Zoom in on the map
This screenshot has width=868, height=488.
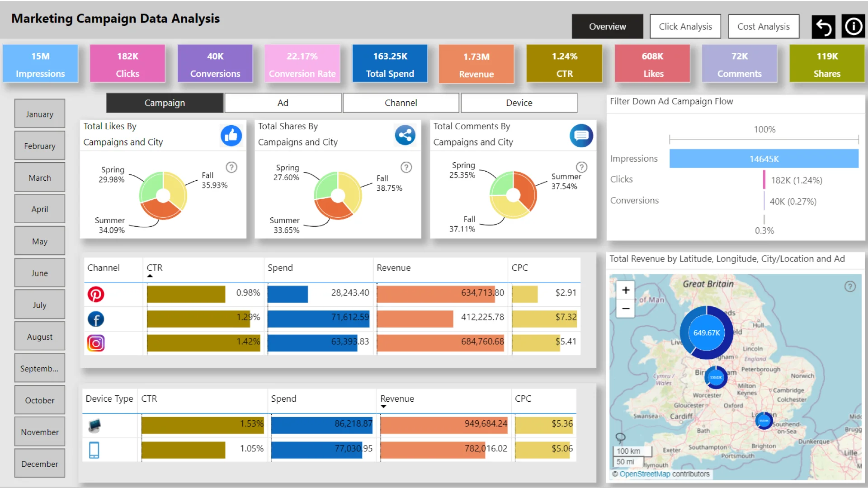(x=626, y=290)
